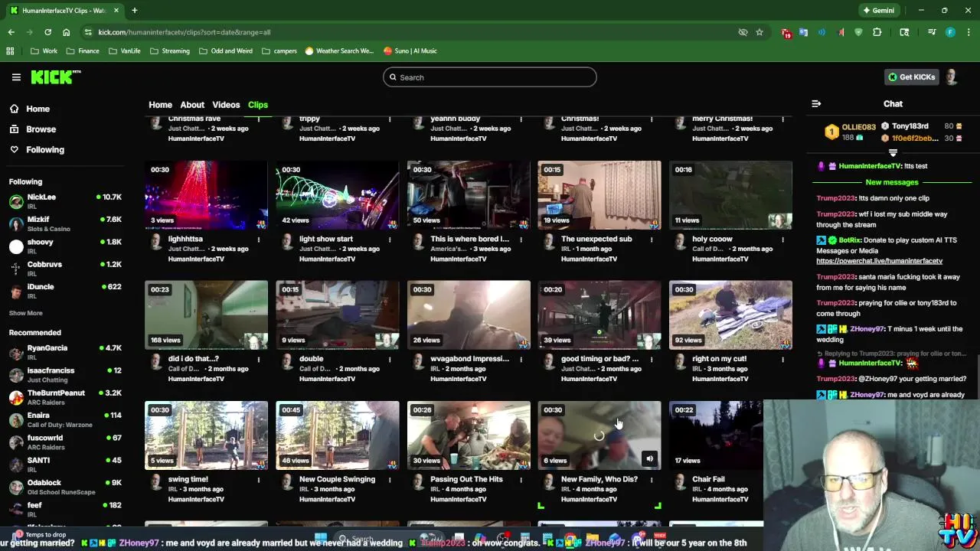The width and height of the screenshot is (980, 551).
Task: Open the user profile avatar menu
Action: tap(952, 77)
